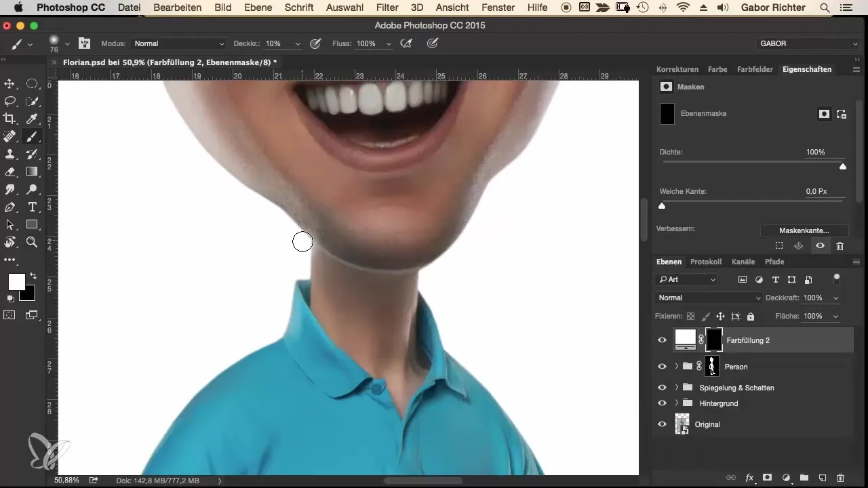Viewport: 868px width, 488px height.
Task: Open the Ebene menu
Action: (258, 7)
